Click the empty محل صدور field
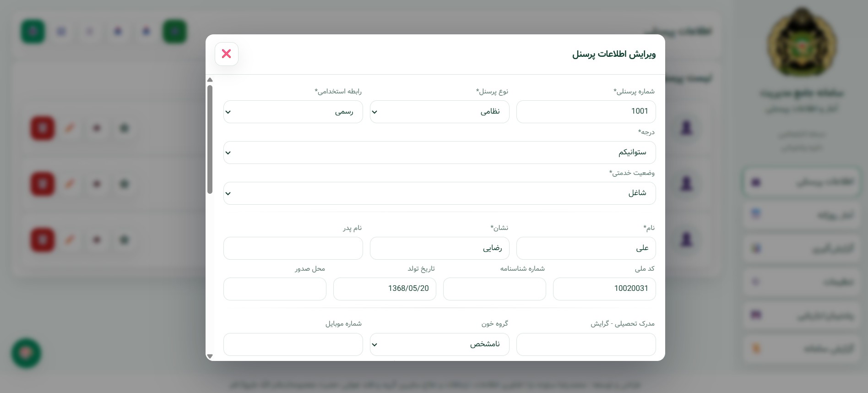This screenshot has height=393, width=868. pos(275,289)
